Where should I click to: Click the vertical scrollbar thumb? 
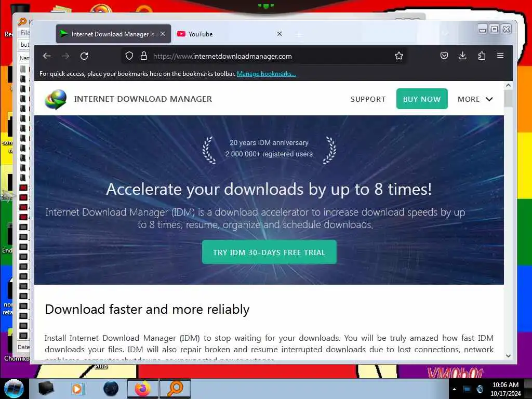tap(508, 99)
